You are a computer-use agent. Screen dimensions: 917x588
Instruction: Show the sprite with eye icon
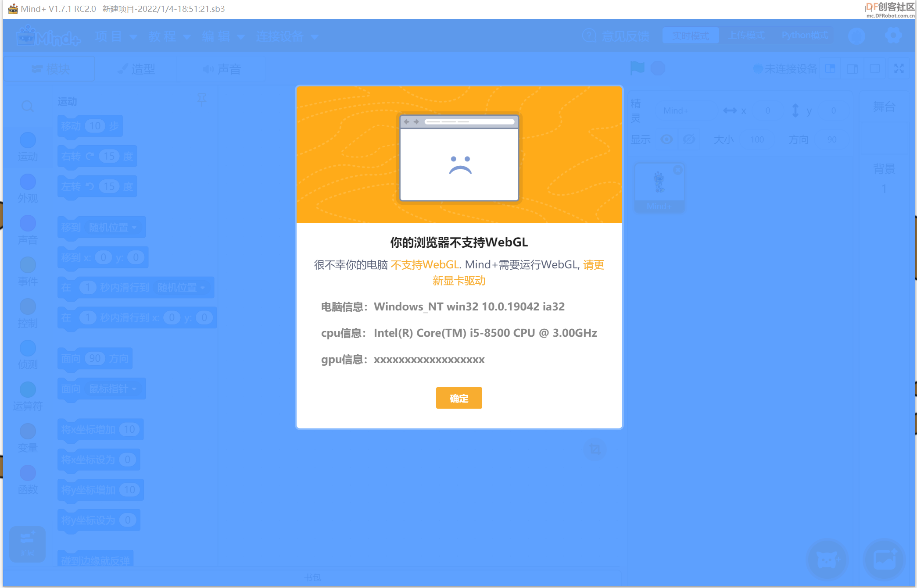click(x=666, y=139)
